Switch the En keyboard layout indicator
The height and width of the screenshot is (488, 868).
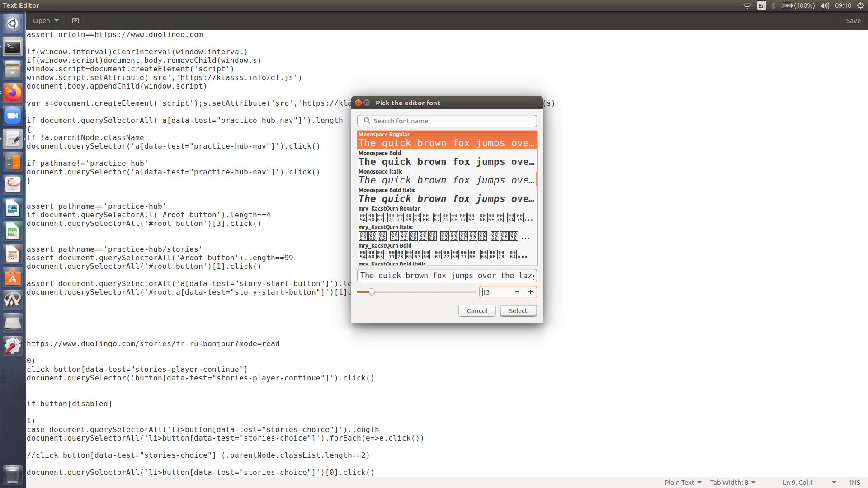point(762,5)
